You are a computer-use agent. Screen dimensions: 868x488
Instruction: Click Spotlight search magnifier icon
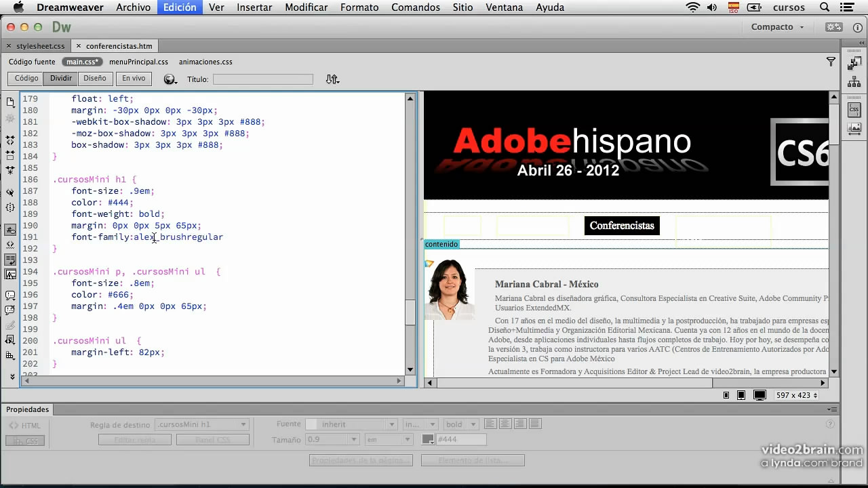pyautogui.click(x=825, y=7)
